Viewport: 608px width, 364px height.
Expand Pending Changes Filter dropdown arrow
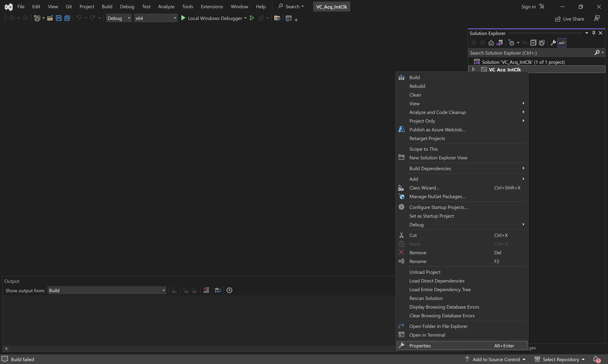[x=518, y=43]
